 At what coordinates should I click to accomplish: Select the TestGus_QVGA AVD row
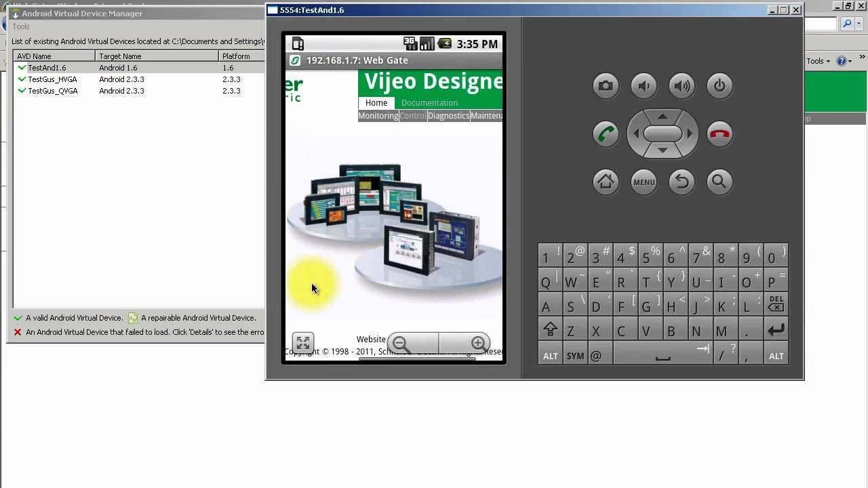point(138,91)
